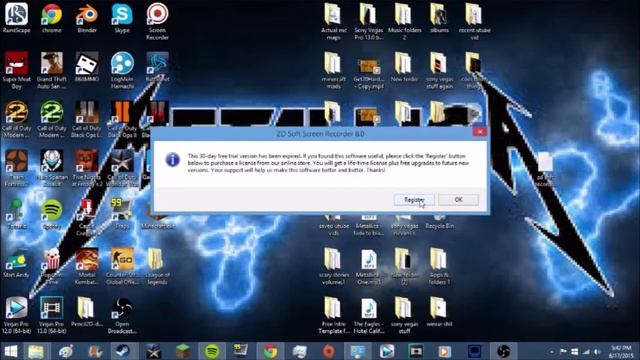Select the Actual mc maps folder
Screen dimensions: 640x360
[333, 21]
